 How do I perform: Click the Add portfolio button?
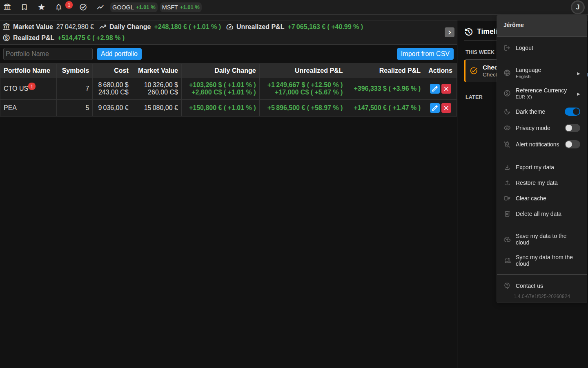click(119, 54)
